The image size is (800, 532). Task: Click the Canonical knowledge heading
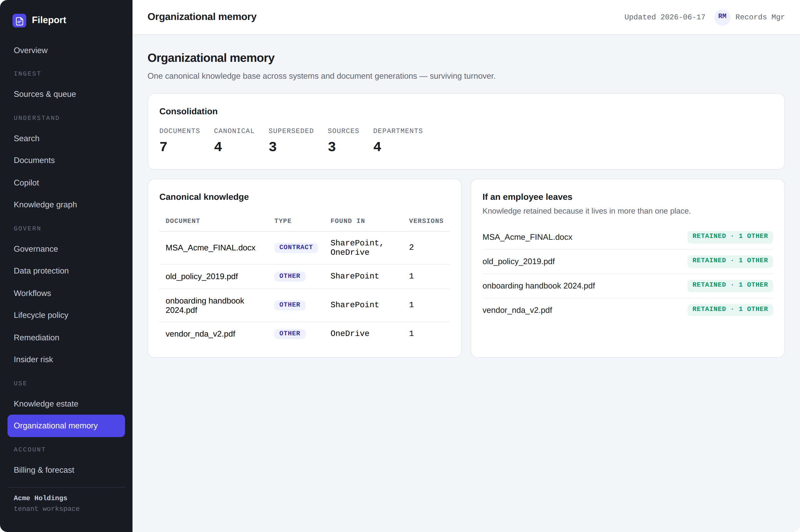[x=204, y=197]
